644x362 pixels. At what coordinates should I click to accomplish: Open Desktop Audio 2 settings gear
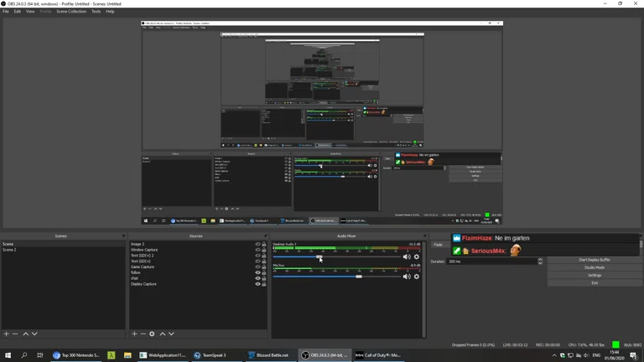tap(416, 257)
